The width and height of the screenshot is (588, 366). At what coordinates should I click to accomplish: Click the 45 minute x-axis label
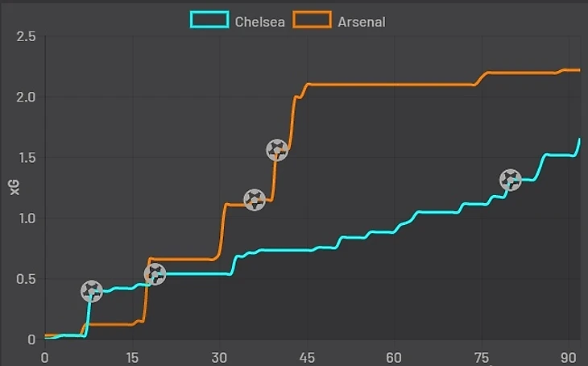click(306, 357)
